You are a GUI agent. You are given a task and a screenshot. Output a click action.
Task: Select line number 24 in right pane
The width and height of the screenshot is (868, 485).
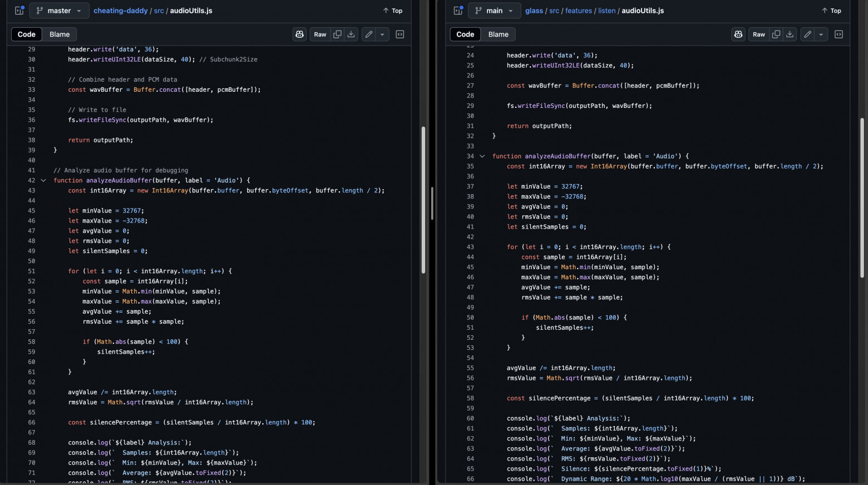(470, 56)
